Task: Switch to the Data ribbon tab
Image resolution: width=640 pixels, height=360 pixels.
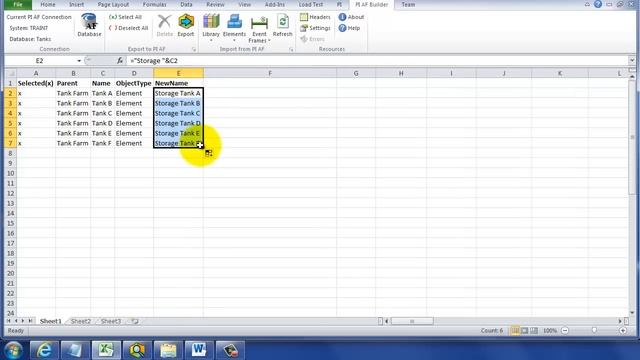Action: 186,4
